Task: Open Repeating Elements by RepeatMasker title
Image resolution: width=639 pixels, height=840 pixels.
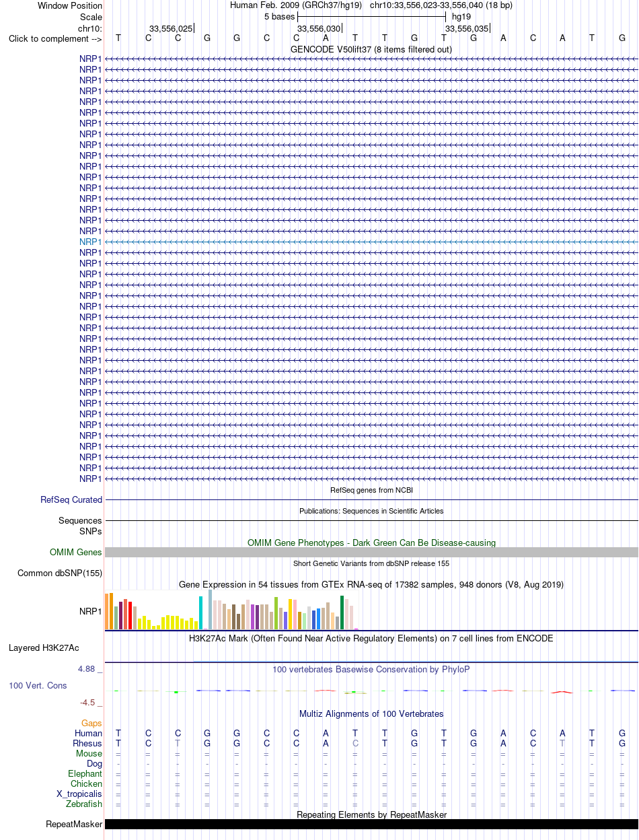Action: [x=371, y=815]
